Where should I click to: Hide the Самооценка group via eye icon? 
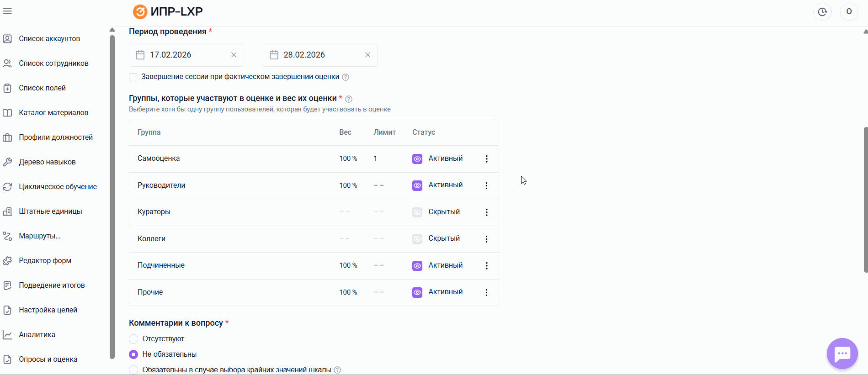coord(417,159)
